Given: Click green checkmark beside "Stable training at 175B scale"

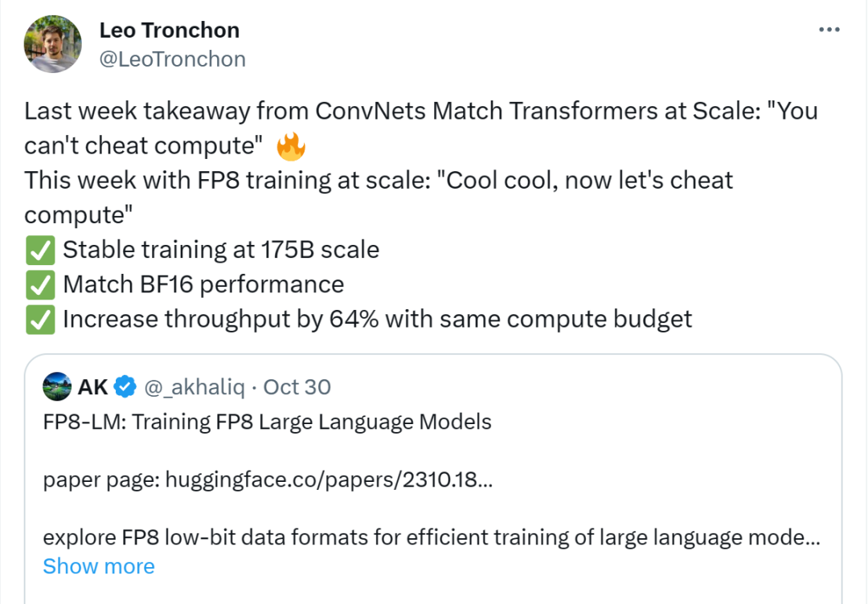Looking at the screenshot, I should pyautogui.click(x=39, y=250).
